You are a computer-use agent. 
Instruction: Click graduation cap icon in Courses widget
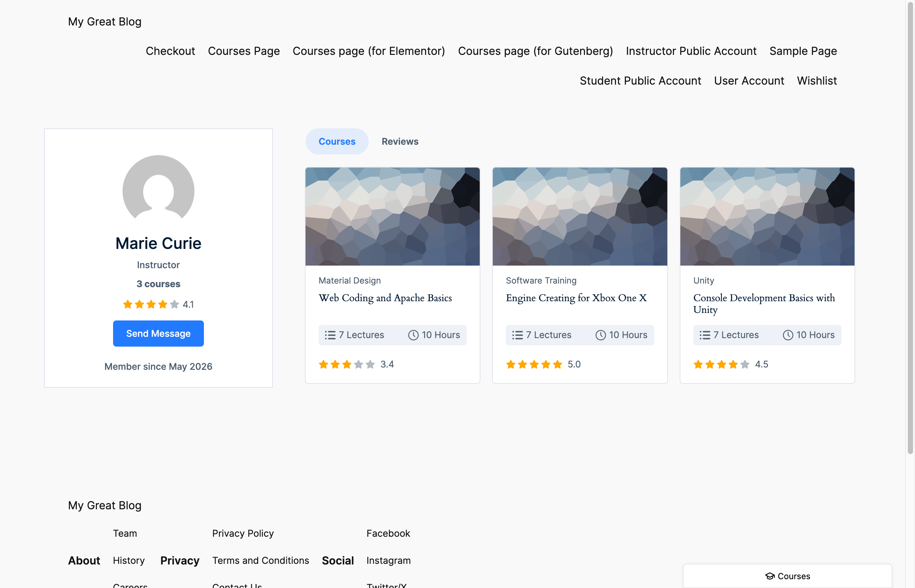coord(770,576)
